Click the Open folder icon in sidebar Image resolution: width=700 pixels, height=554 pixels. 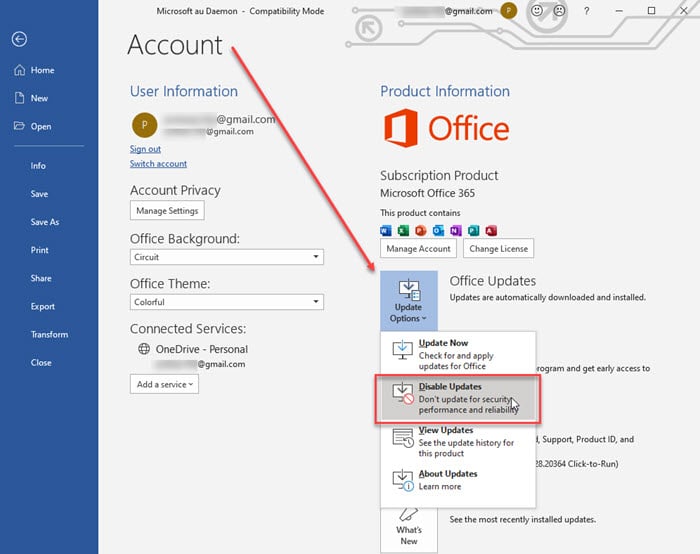coord(19,126)
